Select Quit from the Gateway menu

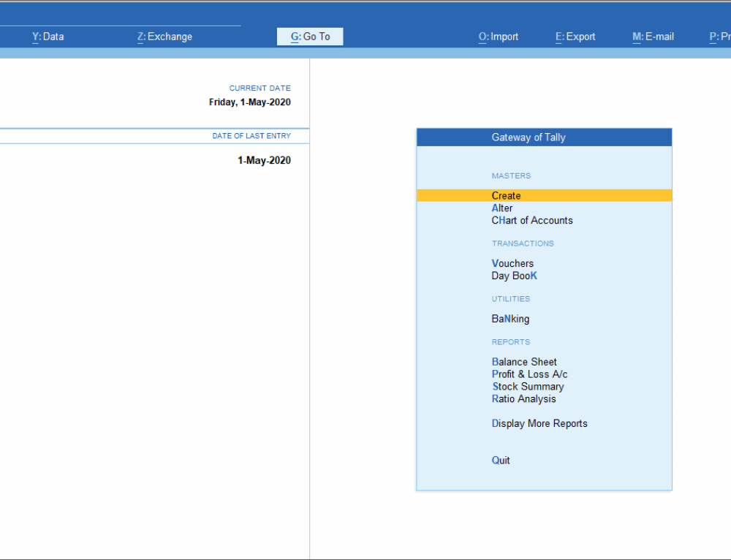(500, 460)
